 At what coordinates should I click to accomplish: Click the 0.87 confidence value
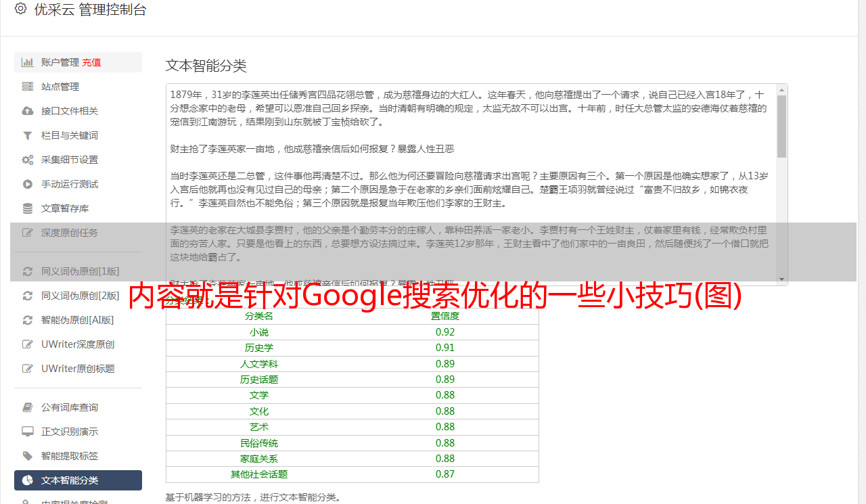[x=445, y=474]
